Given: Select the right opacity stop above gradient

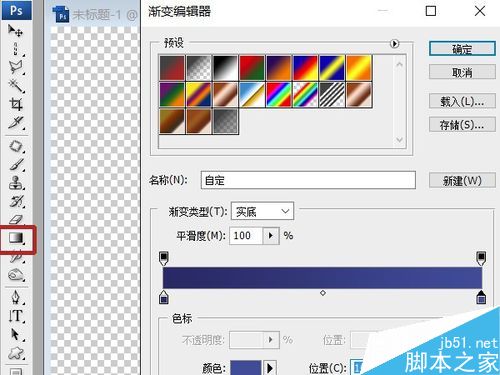Looking at the screenshot, I should tap(481, 258).
